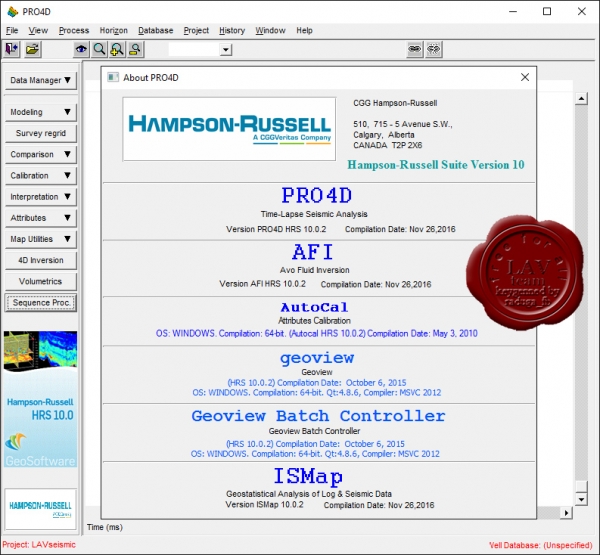
Task: Click the vertical scrollbar up arrow
Action: pyautogui.click(x=581, y=99)
